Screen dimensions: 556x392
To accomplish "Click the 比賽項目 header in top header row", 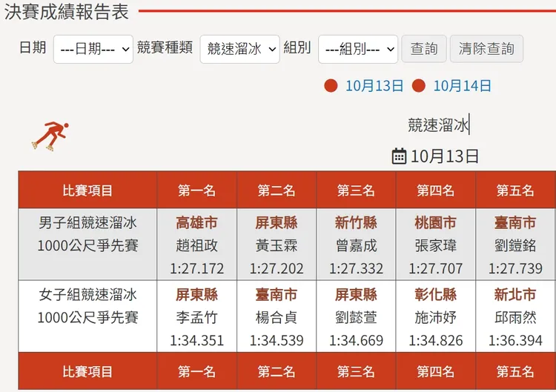I will coord(87,190).
